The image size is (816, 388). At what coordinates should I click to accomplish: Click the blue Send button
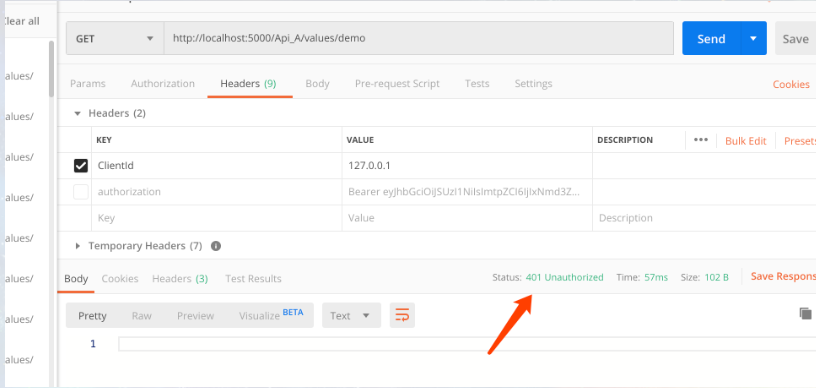pyautogui.click(x=711, y=38)
